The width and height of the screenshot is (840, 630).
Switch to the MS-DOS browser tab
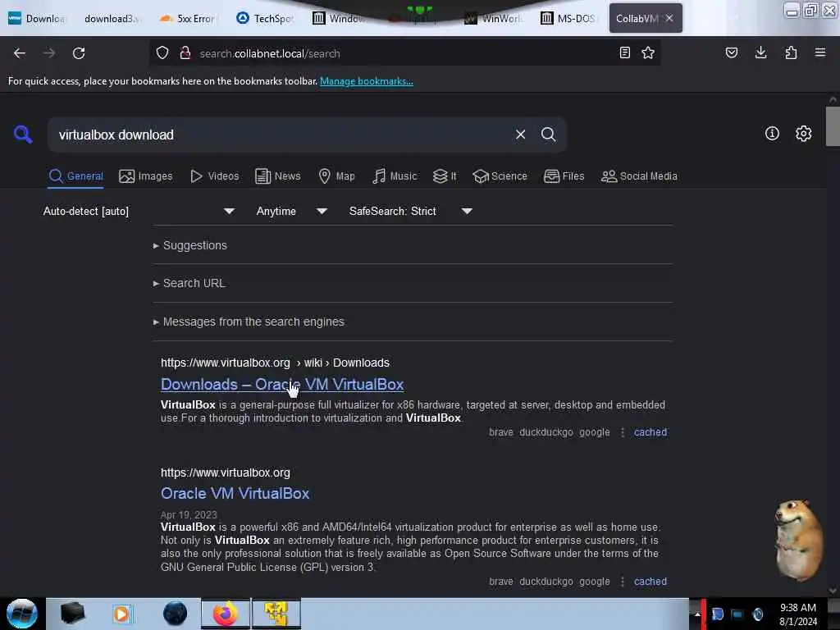[568, 19]
